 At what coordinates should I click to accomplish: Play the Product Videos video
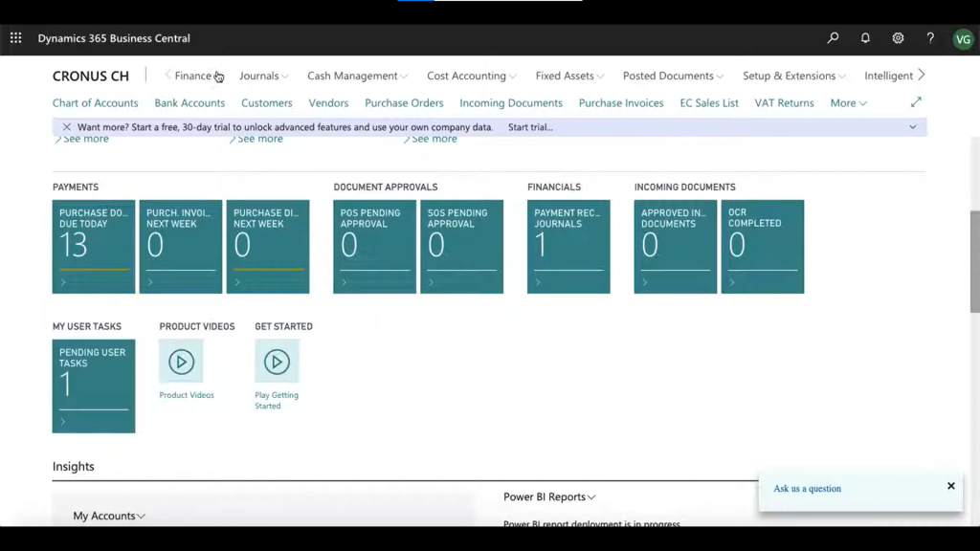[181, 363]
